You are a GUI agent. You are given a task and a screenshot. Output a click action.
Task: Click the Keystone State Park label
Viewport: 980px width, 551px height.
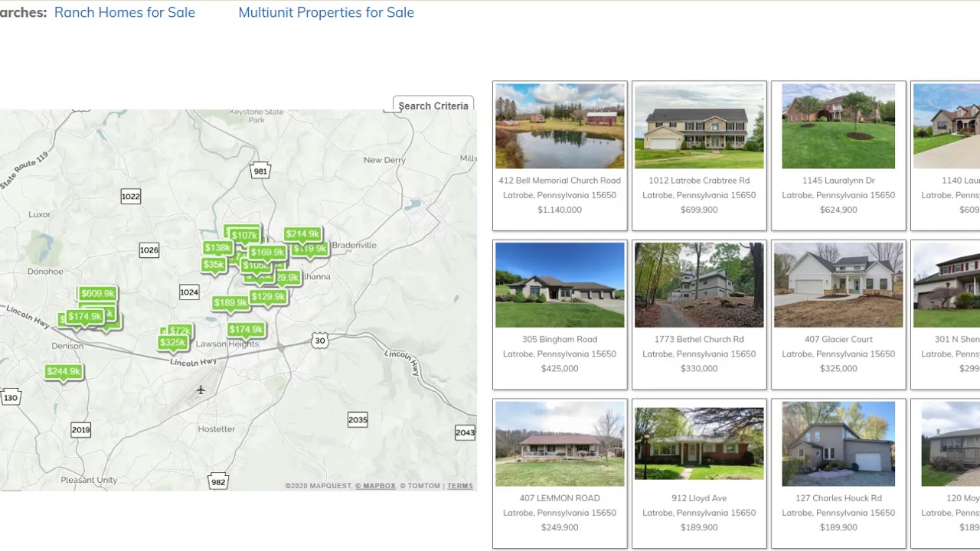256,116
